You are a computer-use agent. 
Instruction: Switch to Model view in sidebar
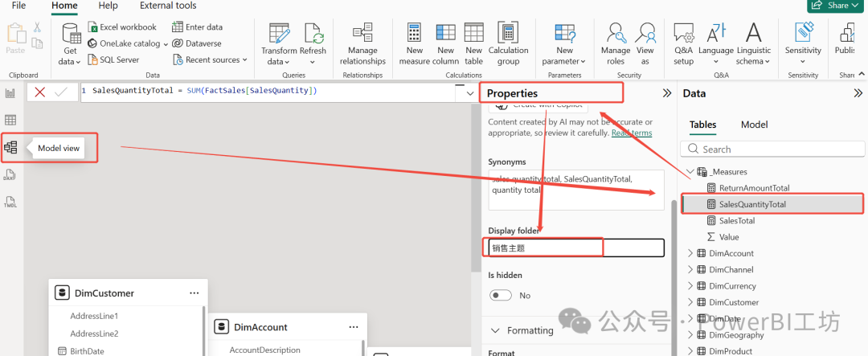[10, 147]
